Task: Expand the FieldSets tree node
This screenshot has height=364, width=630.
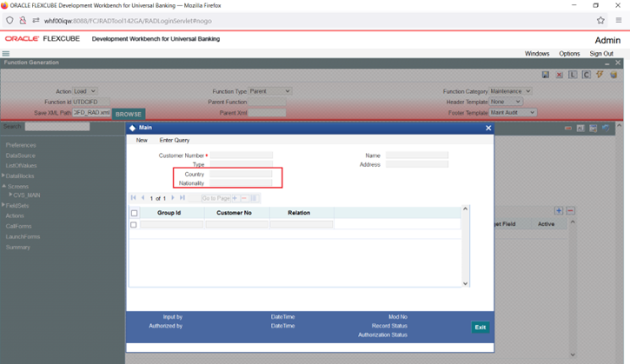Action: tap(3, 205)
